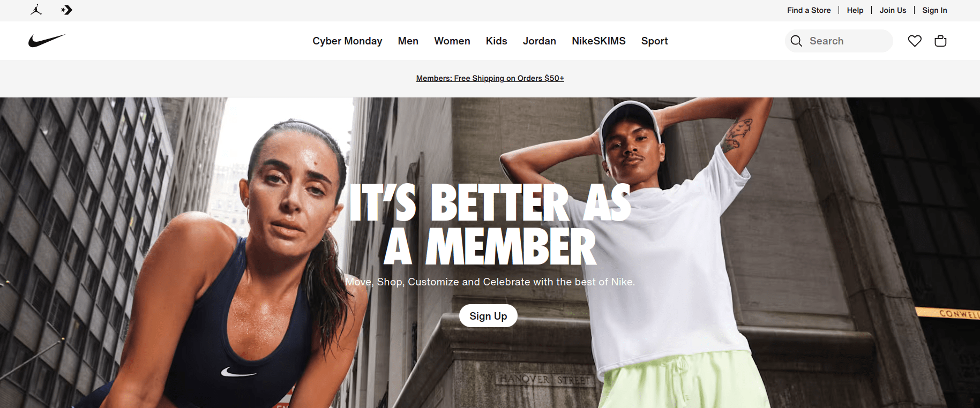Open the Jordan brand jumpman icon
Viewport: 980px width, 408px height.
tap(36, 10)
